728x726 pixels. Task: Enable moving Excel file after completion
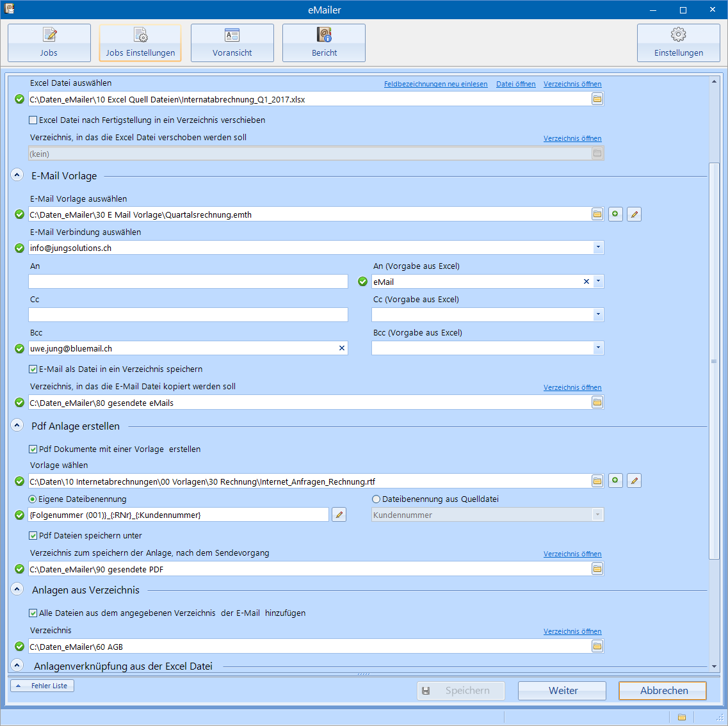click(33, 120)
